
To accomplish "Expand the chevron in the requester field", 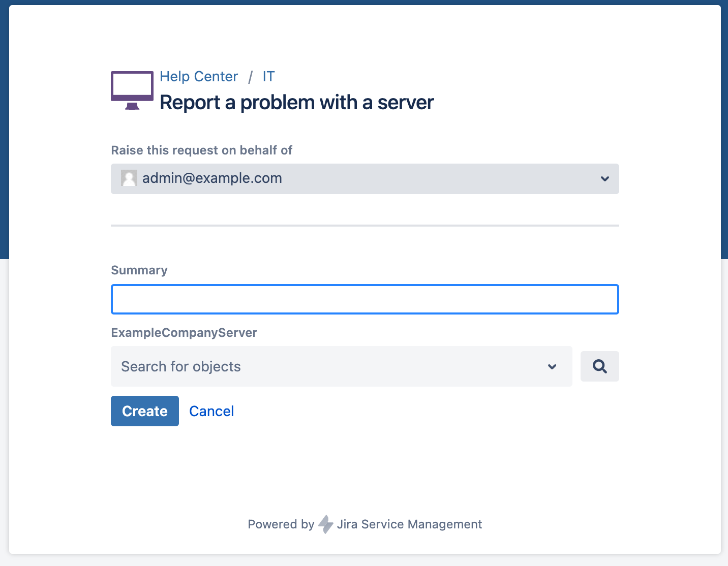I will pyautogui.click(x=605, y=179).
